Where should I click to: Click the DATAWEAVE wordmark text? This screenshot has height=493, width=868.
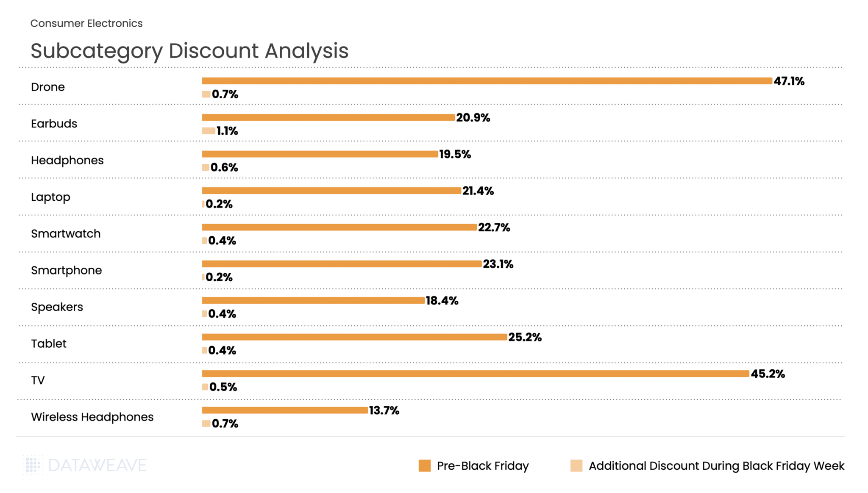coord(97,465)
